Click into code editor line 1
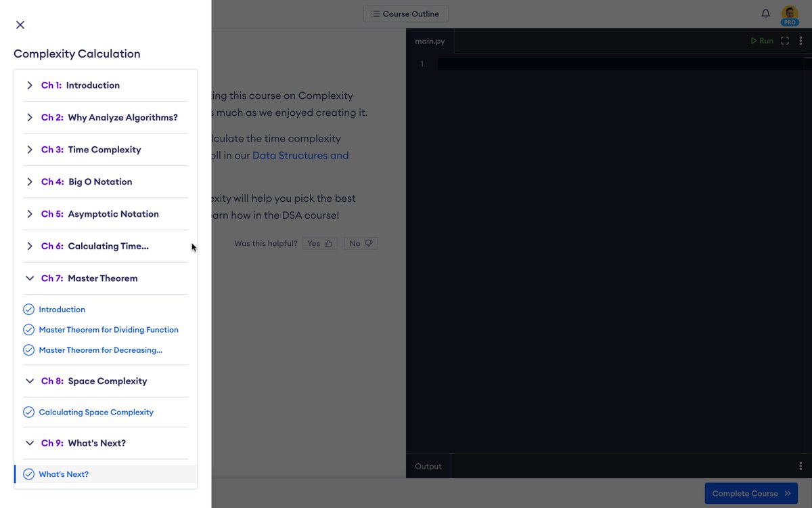Screen dimensions: 812x508 click(625, 64)
